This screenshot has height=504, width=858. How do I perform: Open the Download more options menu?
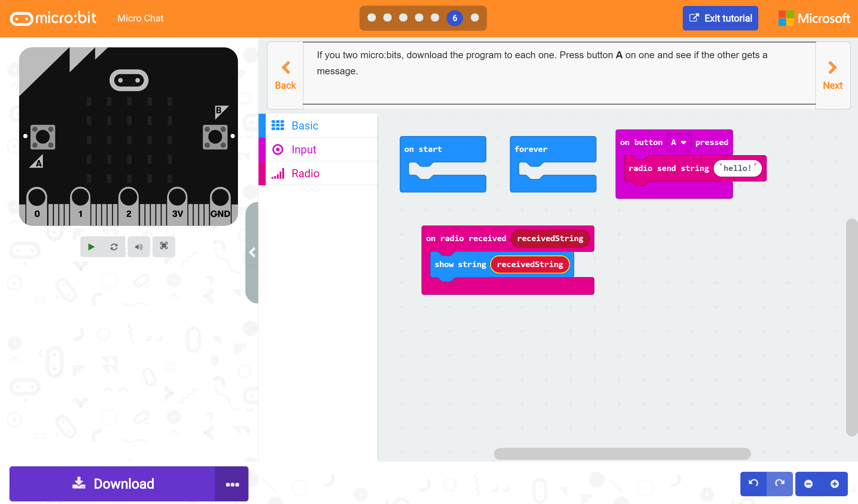point(232,484)
